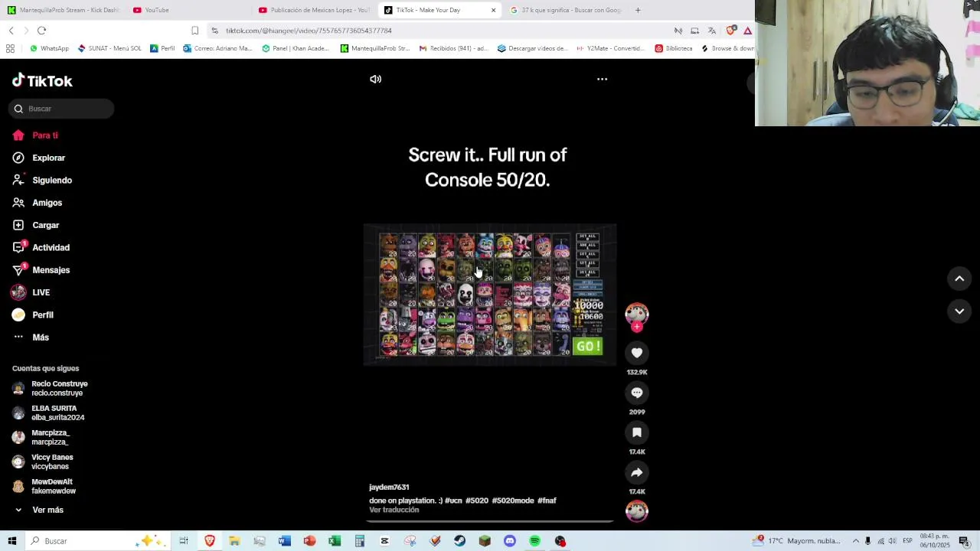Open Panel Khan Academy bookmark
This screenshot has height=551, width=980.
(295, 48)
